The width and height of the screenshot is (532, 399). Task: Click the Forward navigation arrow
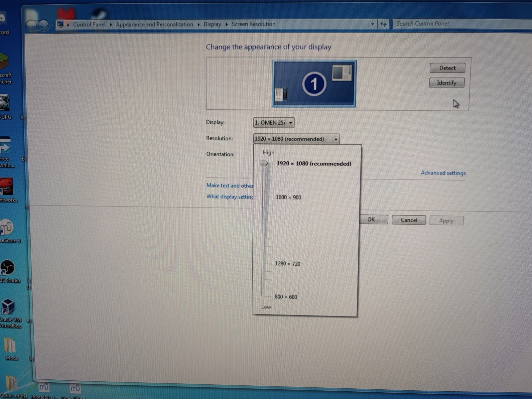point(43,25)
